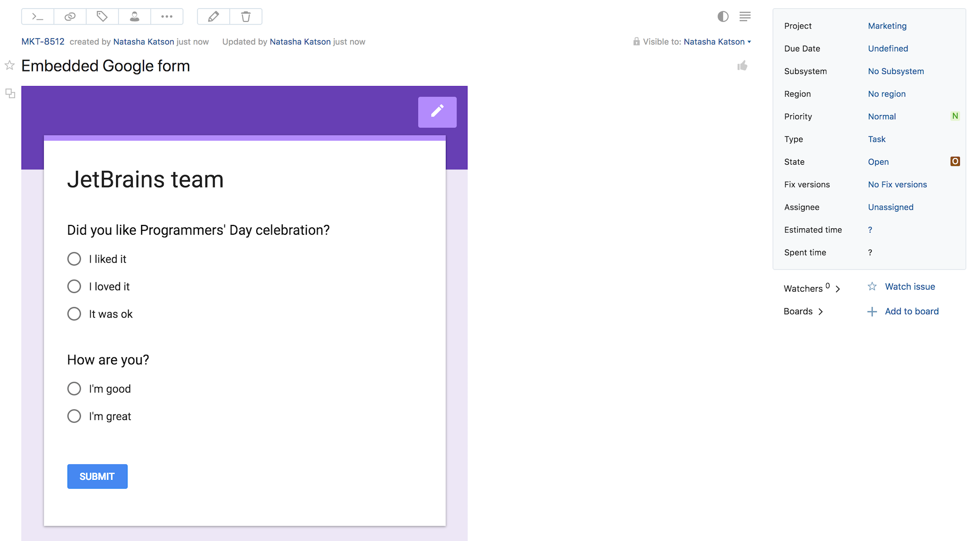Select "I'm great" radio option
Viewport: 980px width, 541px height.
tap(74, 416)
